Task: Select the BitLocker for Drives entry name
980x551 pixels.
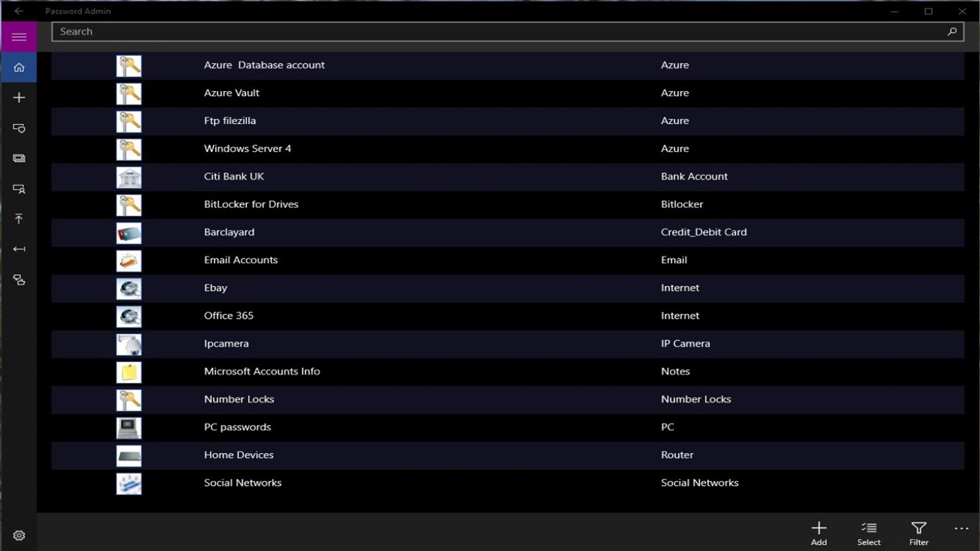Action: pos(251,204)
